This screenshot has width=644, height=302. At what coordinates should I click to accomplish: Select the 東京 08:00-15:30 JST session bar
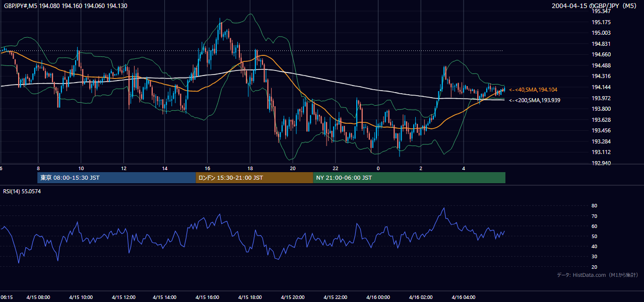(x=116, y=178)
